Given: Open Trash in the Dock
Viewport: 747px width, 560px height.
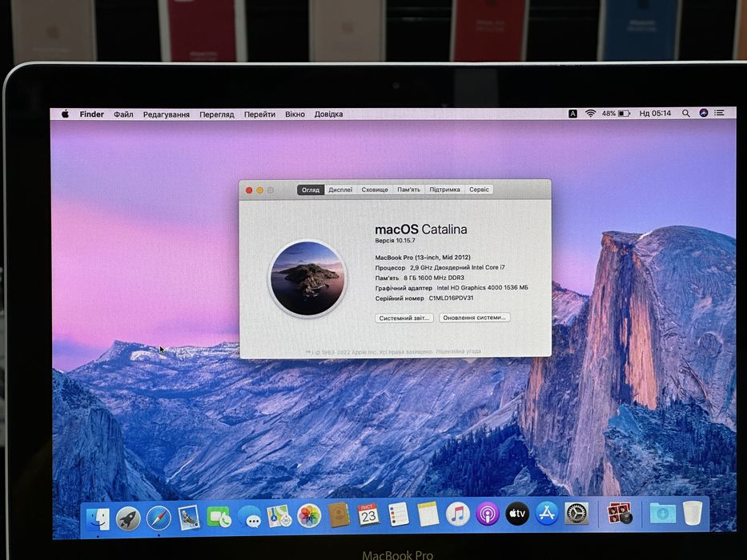Looking at the screenshot, I should pos(693,513).
